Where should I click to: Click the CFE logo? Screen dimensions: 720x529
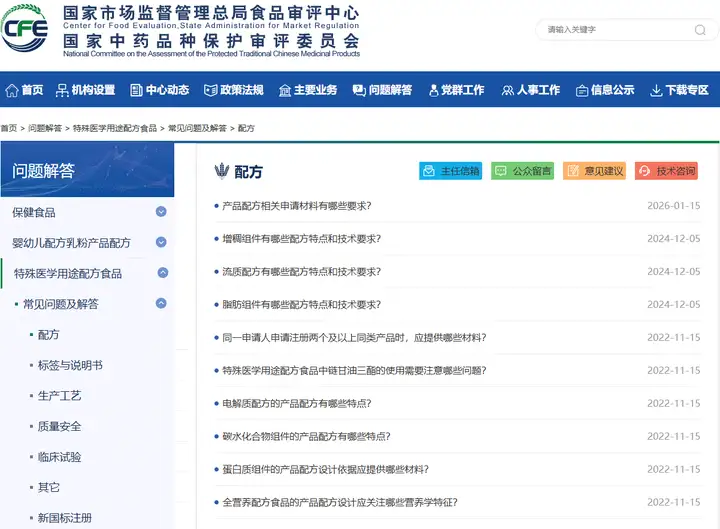pos(24,28)
